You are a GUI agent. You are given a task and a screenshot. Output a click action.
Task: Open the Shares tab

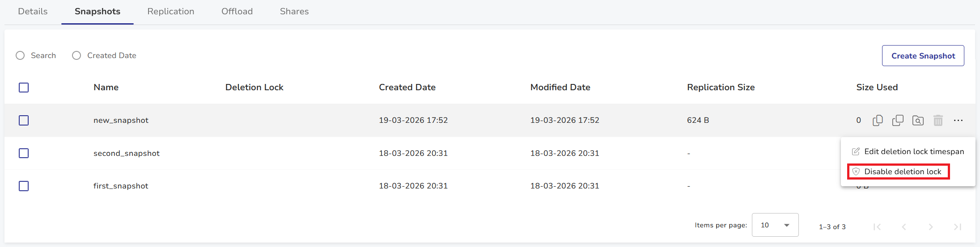(x=294, y=12)
